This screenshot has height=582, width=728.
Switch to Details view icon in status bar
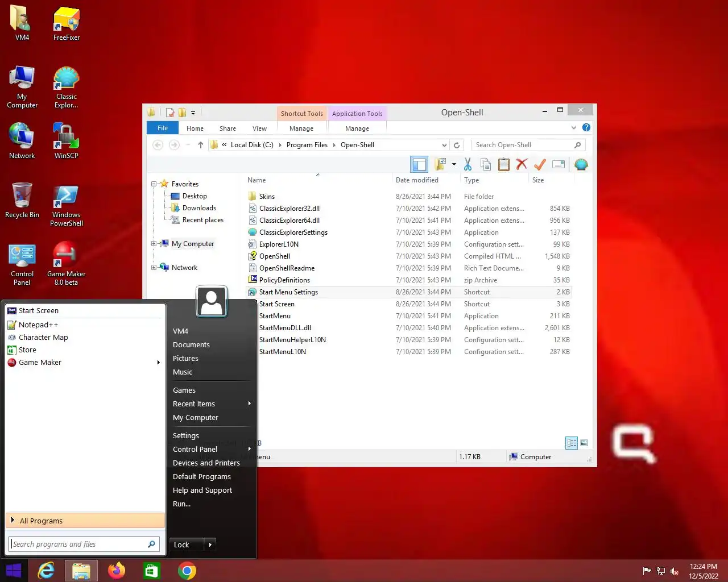pyautogui.click(x=572, y=443)
